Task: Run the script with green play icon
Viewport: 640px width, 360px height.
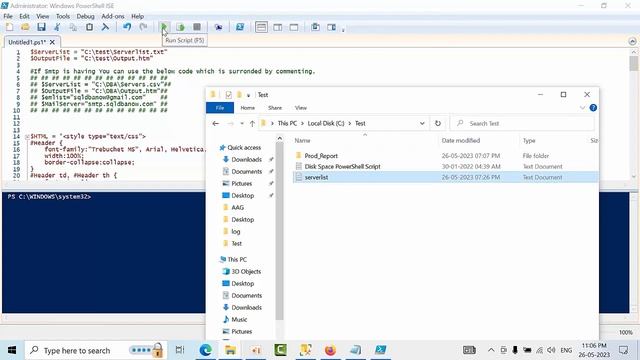Action: [x=164, y=27]
